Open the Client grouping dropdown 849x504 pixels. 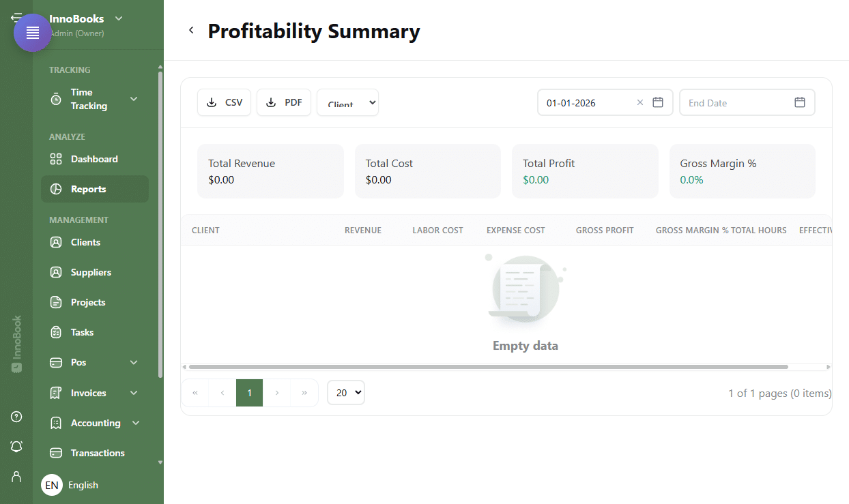(x=347, y=102)
